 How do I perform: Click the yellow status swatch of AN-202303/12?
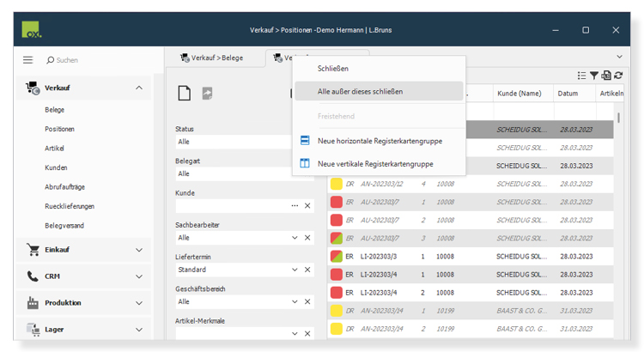tap(337, 184)
